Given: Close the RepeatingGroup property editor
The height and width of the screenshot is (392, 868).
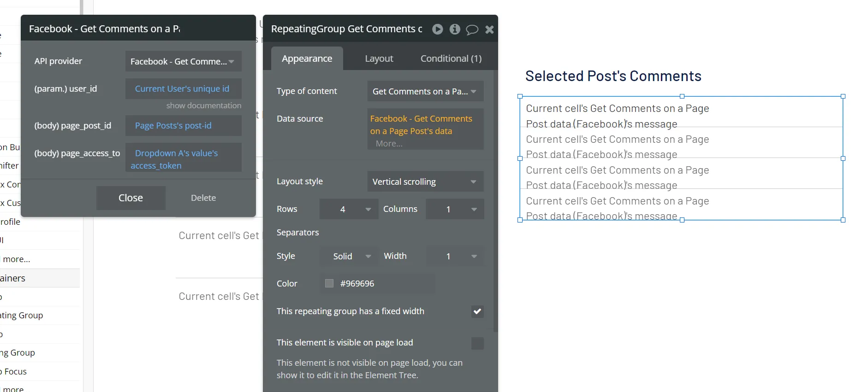Looking at the screenshot, I should click(x=489, y=29).
